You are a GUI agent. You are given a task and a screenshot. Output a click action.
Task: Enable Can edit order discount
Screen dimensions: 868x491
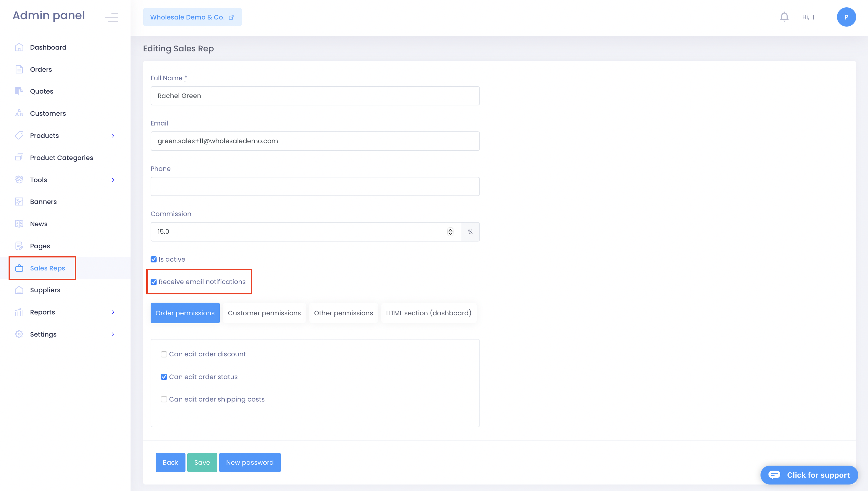coord(164,354)
